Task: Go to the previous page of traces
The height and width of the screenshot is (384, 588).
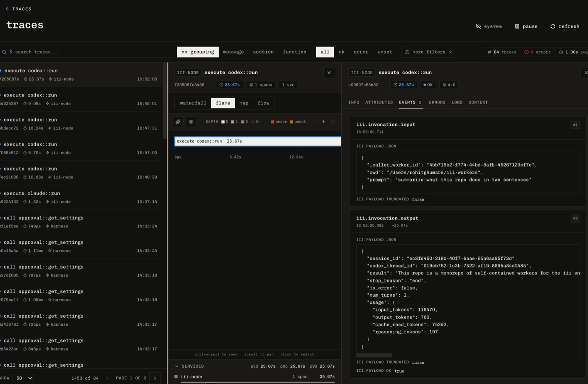Action: pyautogui.click(x=108, y=378)
